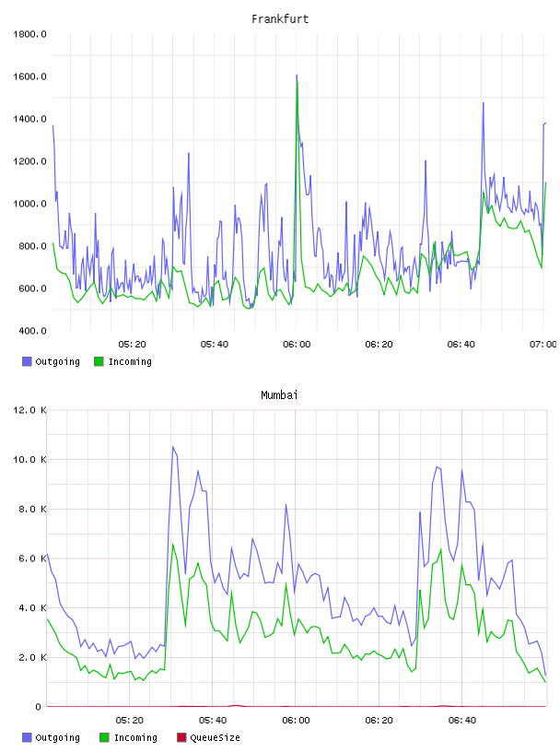The height and width of the screenshot is (752, 560).
Task: Click 06:00 on Frankfurt time axis
Action: click(297, 345)
